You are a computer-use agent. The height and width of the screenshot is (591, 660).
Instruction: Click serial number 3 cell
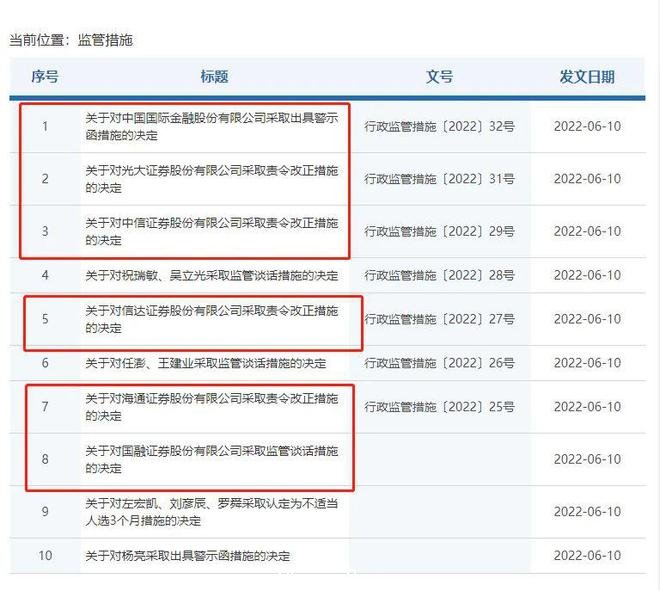(x=45, y=232)
